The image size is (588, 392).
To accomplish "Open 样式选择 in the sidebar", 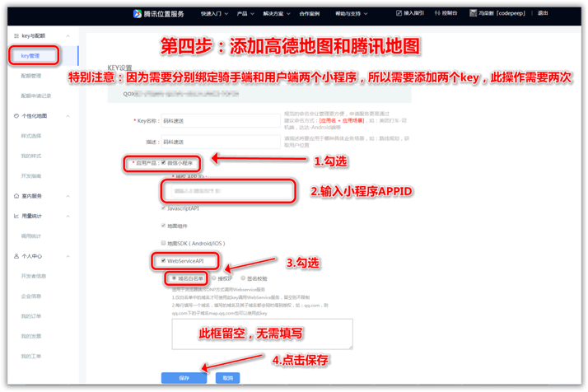I will [x=31, y=136].
